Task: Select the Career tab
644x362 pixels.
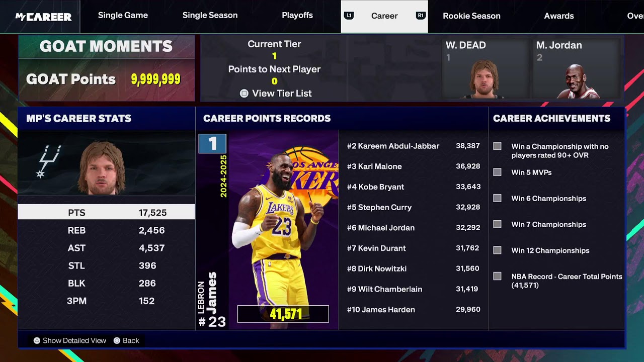Action: click(384, 16)
